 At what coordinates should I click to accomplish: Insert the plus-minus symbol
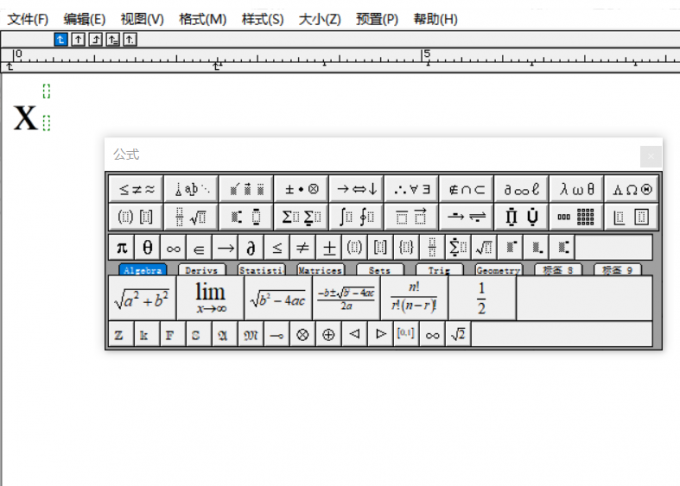tap(329, 248)
